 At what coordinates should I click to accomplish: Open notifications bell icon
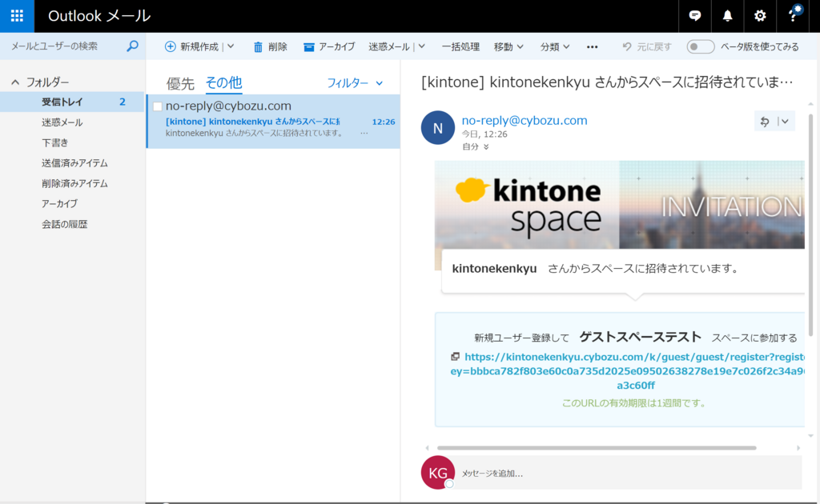(x=727, y=16)
